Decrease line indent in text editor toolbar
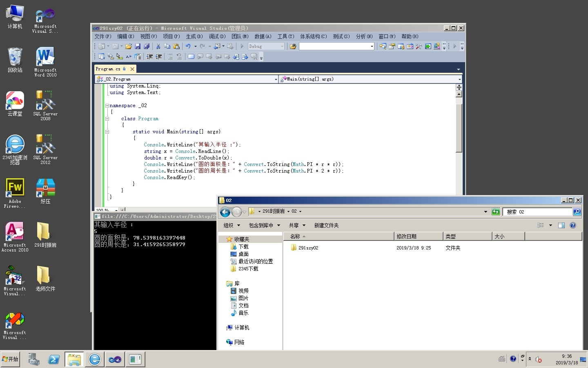 pos(149,56)
